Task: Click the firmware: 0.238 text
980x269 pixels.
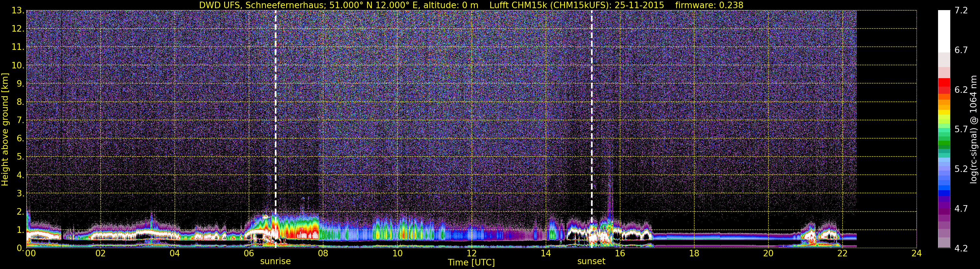Action: point(709,5)
